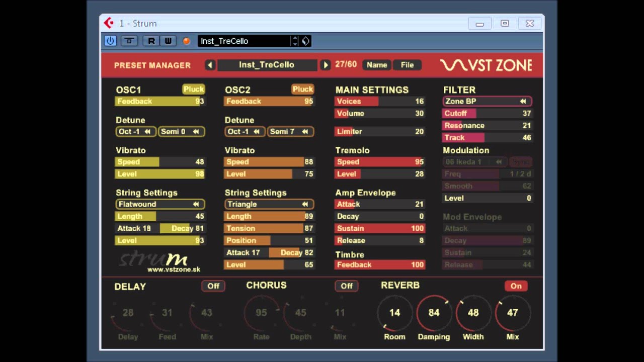Toggle the Reverb On switch
Screen dimensions: 644x362
pos(516,286)
